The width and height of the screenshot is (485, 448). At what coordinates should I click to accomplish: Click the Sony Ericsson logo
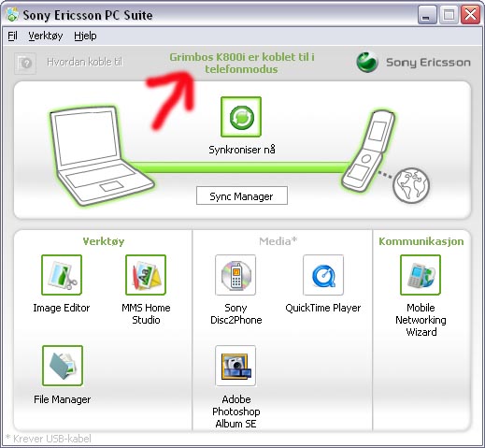[413, 63]
